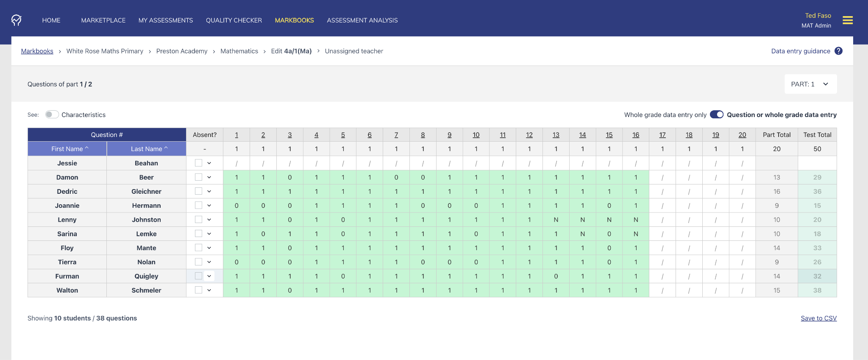This screenshot has width=868, height=360.
Task: Open question 17 column header link
Action: coord(662,135)
